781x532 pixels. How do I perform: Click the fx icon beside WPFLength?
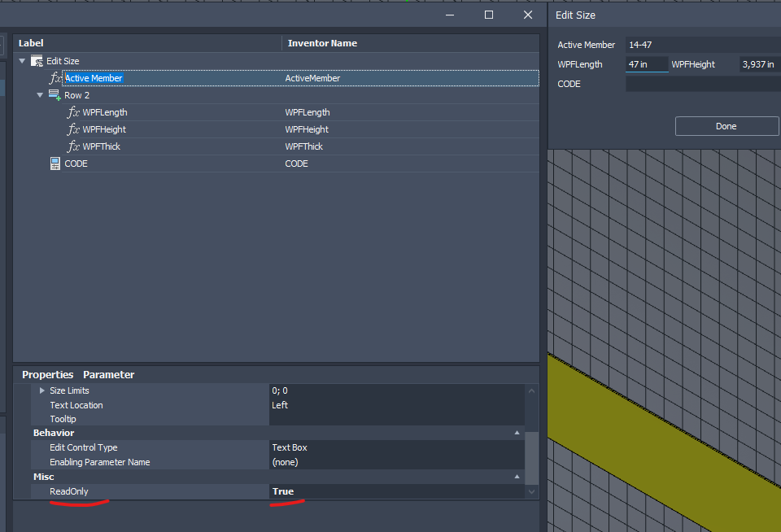(73, 112)
